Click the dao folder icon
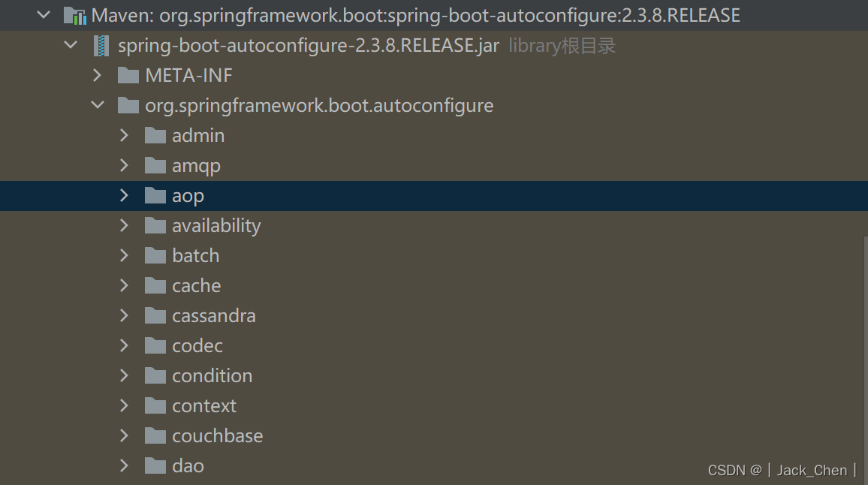Image resolution: width=868 pixels, height=485 pixels. coord(155,465)
